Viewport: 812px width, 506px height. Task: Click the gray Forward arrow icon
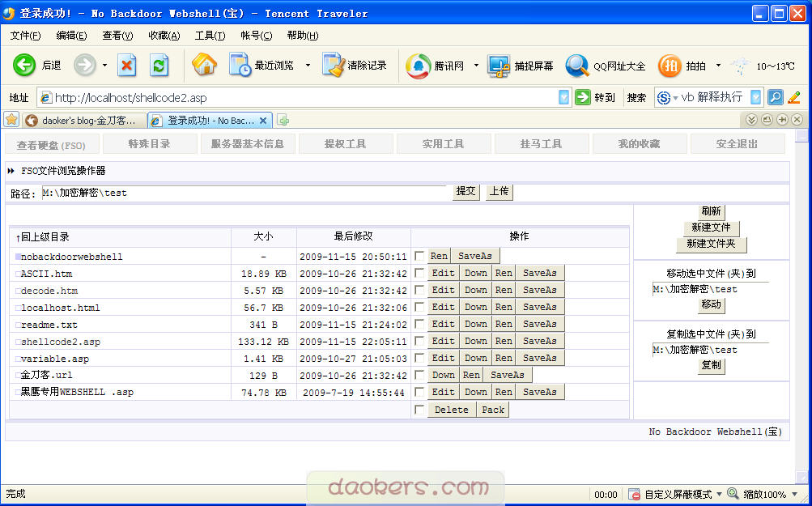point(84,66)
